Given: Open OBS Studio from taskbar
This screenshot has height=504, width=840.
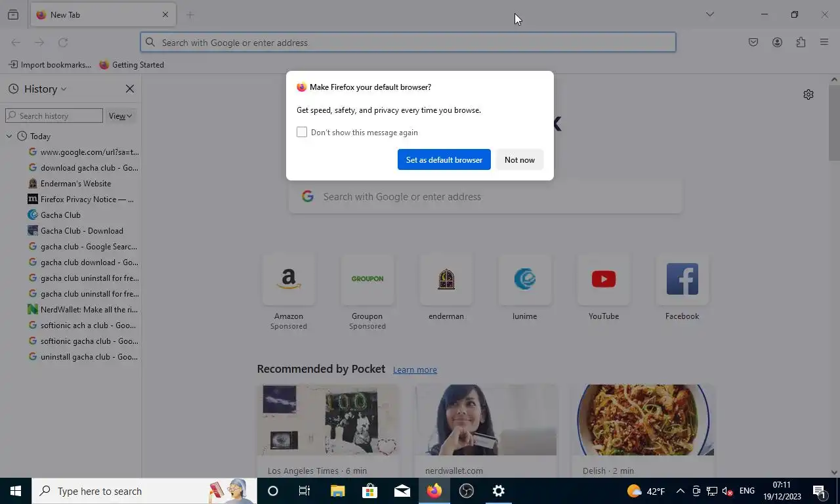Looking at the screenshot, I should point(467,491).
